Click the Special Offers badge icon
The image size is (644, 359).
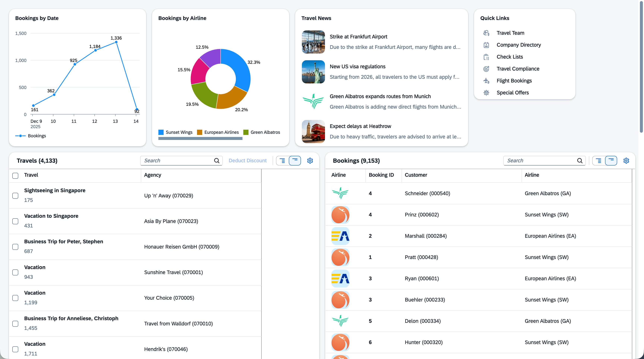pos(486,93)
